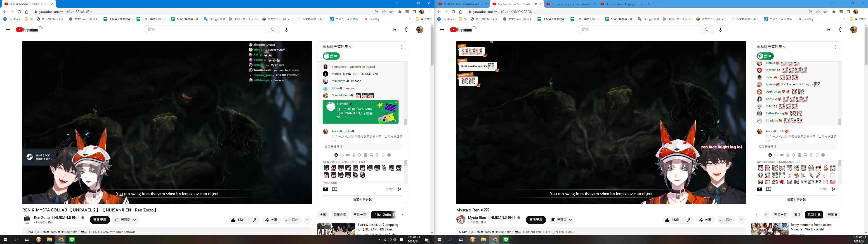Viewport: 868px width, 244px height.
Task: Open notifications bell in left window
Action: coord(407,30)
